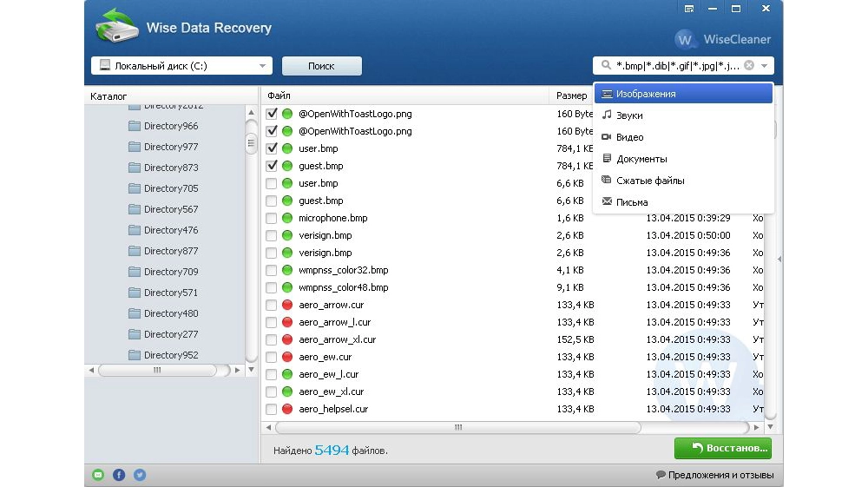Viewport: 868px width, 487px height.
Task: Collapse the file type filter dropdown arrow
Action: click(764, 66)
